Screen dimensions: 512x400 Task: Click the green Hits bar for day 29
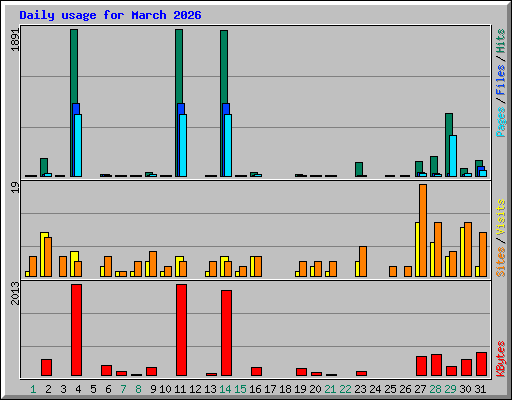click(x=448, y=124)
